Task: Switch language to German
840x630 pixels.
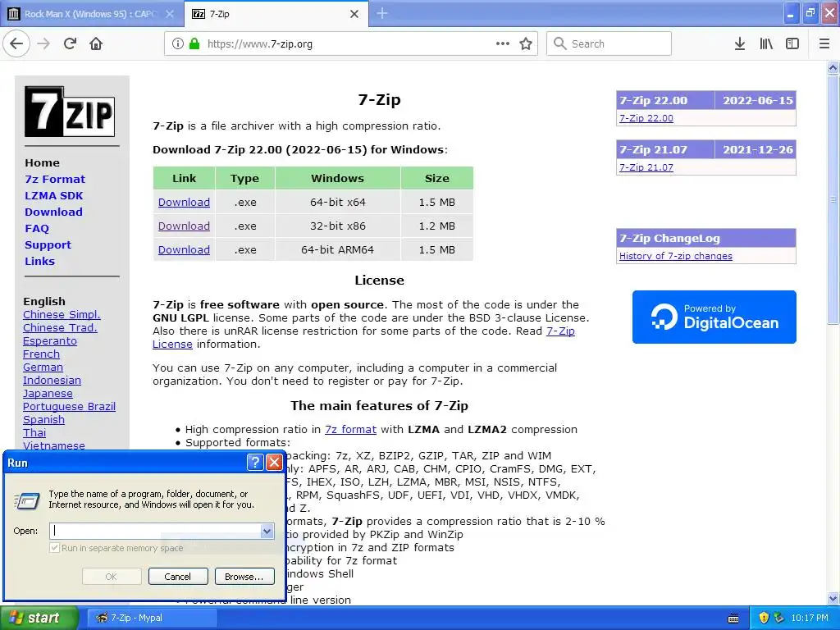Action: coord(43,367)
